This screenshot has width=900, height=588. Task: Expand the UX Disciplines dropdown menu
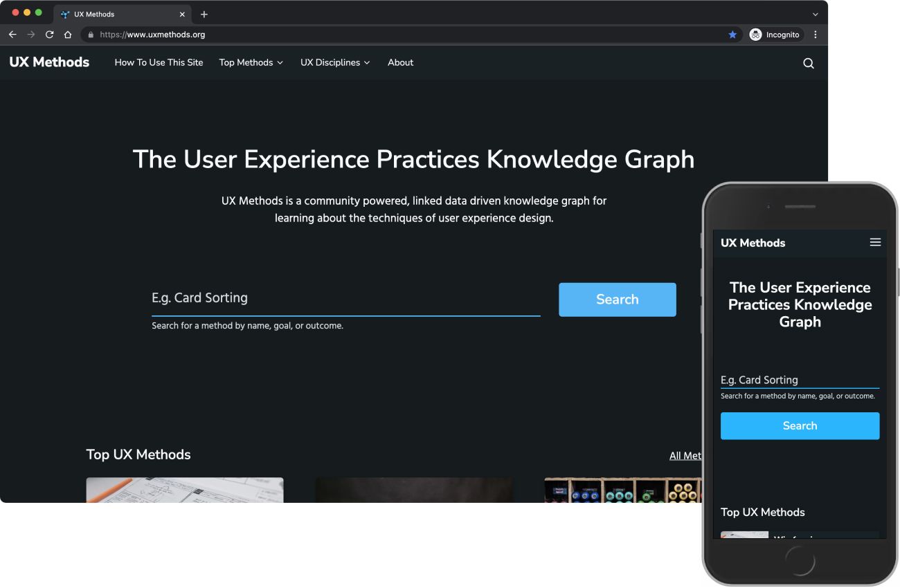335,62
